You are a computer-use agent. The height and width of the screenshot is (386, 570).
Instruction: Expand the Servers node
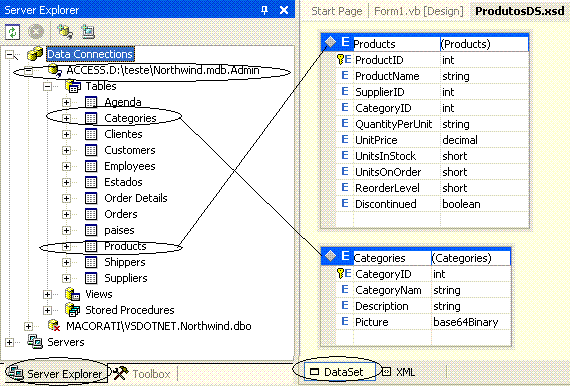point(10,342)
